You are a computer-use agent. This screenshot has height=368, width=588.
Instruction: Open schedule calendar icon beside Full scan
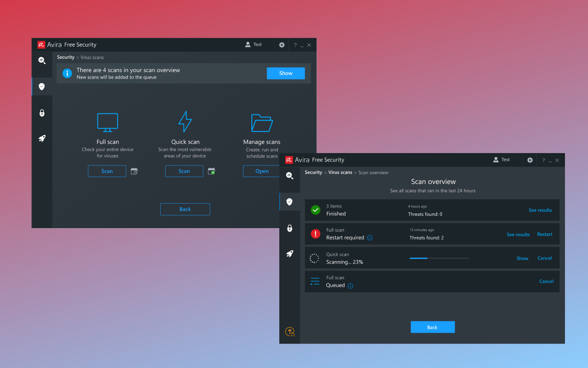(x=134, y=171)
